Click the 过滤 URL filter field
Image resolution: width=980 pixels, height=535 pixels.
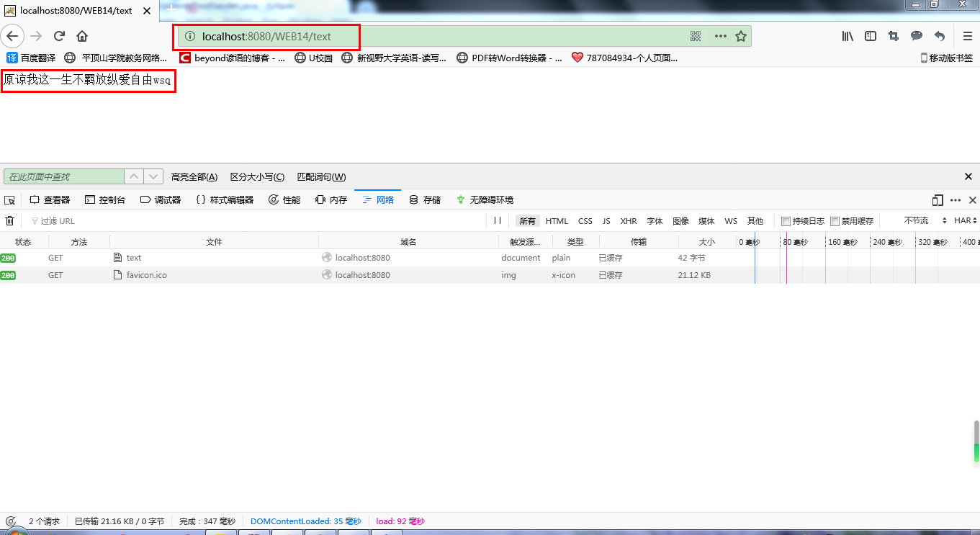coord(257,221)
